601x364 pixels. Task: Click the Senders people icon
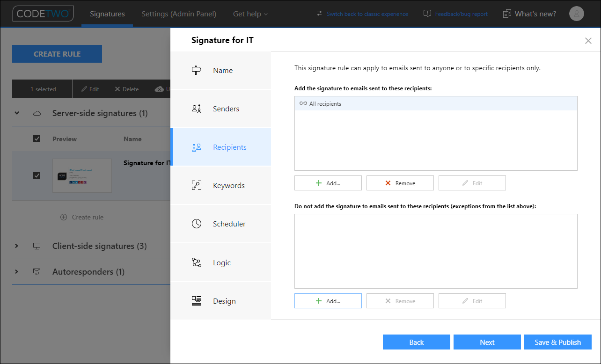(197, 109)
